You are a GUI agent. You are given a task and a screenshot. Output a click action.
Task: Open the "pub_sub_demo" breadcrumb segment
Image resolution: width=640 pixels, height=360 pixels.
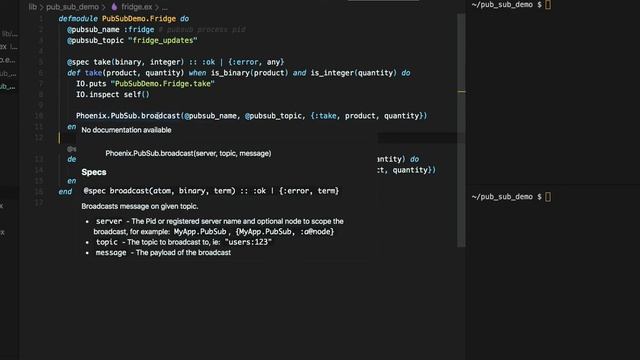pyautogui.click(x=72, y=7)
